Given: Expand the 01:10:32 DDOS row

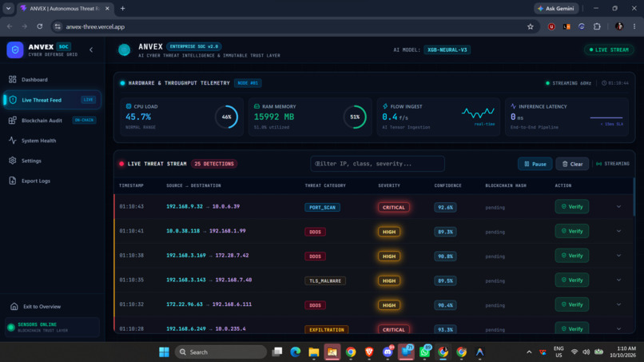Looking at the screenshot, I should click(x=618, y=304).
